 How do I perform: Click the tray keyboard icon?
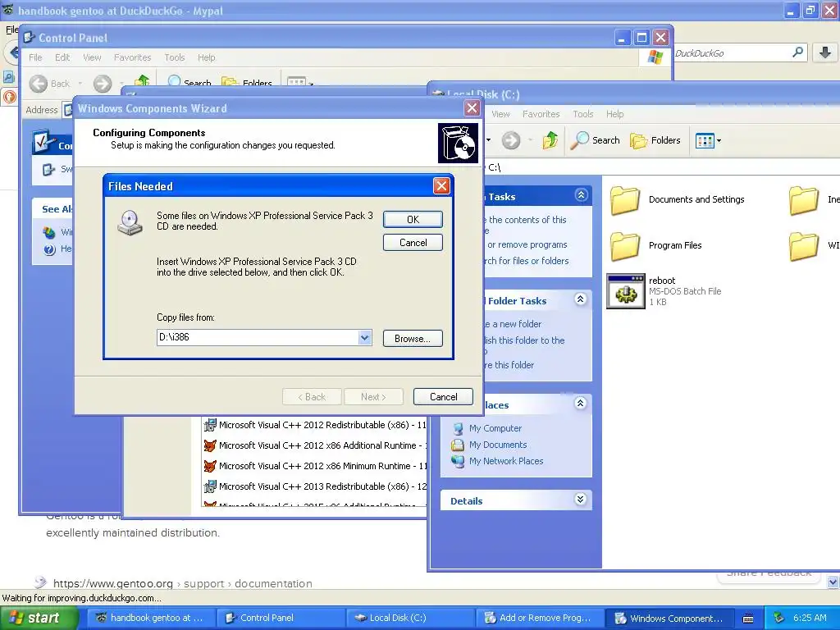pos(748,619)
